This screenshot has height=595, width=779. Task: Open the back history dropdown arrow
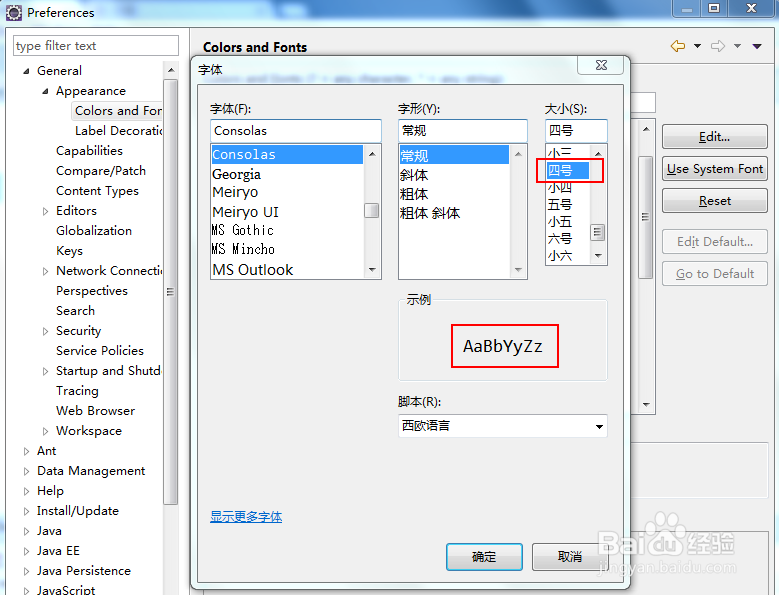698,46
